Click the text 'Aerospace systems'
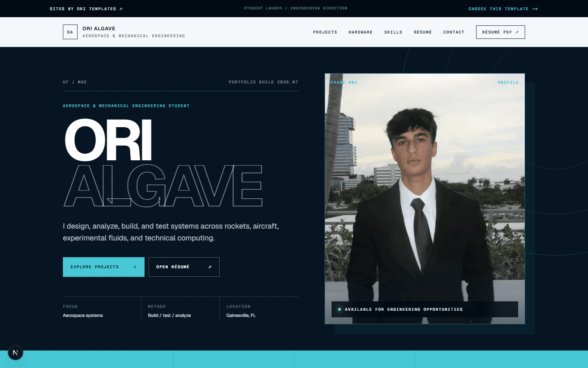The image size is (588, 368). pyautogui.click(x=83, y=315)
